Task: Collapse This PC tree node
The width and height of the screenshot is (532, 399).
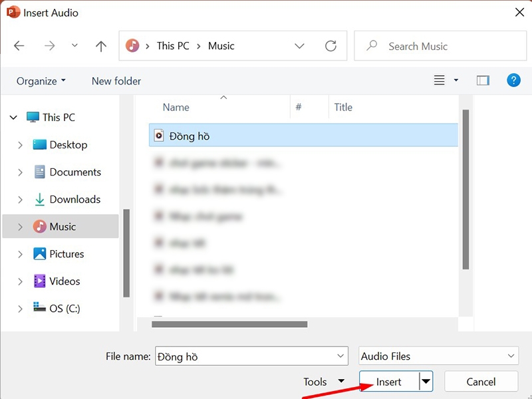Action: 13,118
